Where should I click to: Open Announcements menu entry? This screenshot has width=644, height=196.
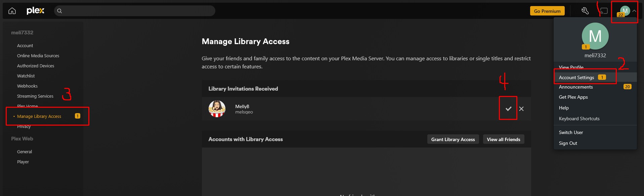pos(595,87)
